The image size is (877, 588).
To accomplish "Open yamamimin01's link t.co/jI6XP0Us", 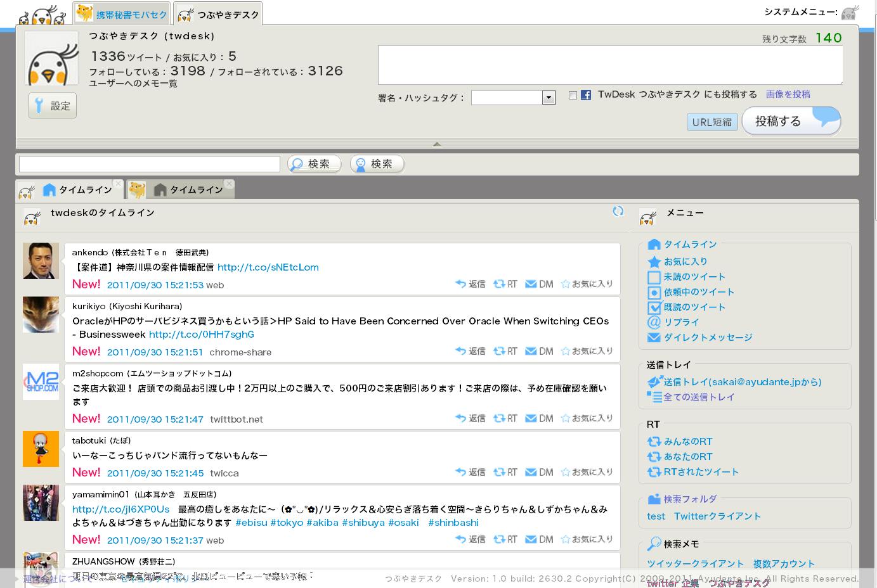I will pos(120,509).
